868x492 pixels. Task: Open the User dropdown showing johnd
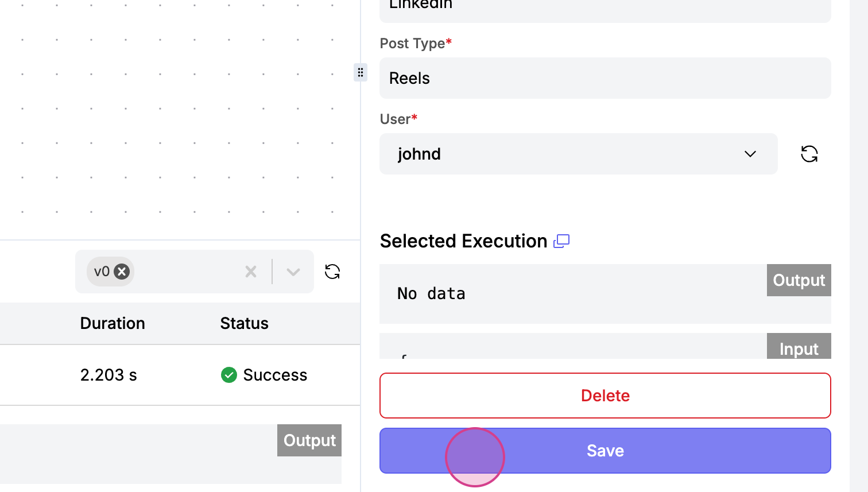[x=578, y=154]
